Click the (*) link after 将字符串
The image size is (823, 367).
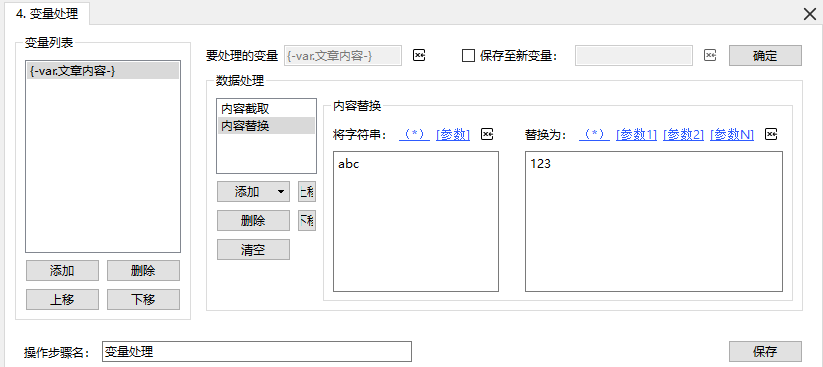(x=415, y=134)
